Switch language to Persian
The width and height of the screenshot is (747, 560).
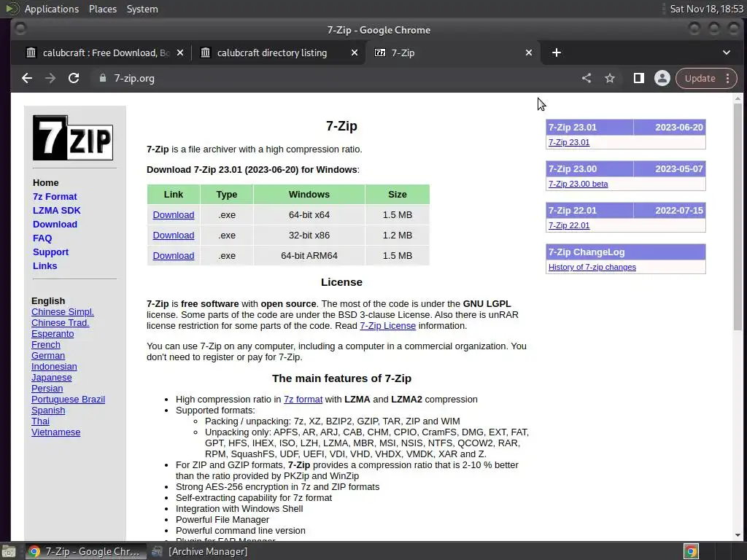click(47, 389)
